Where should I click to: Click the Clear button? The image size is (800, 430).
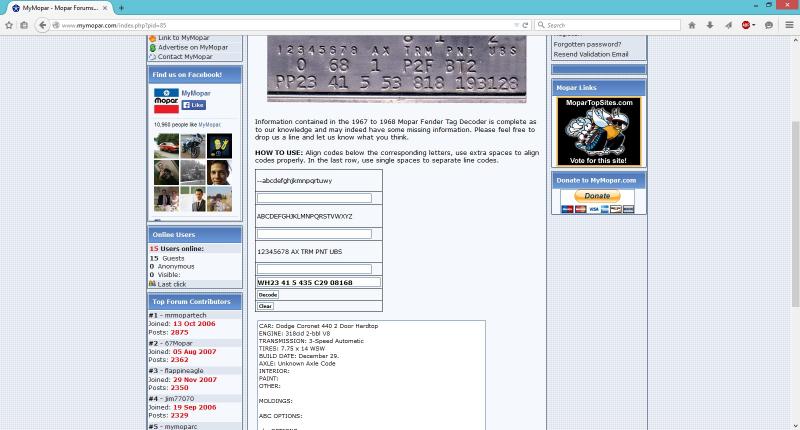pyautogui.click(x=265, y=306)
